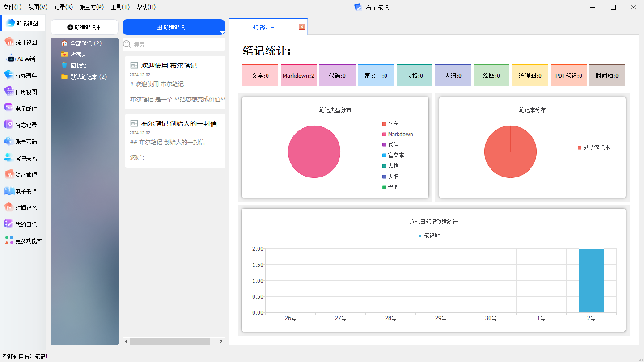Viewport: 644px width, 362px height.
Task: Open the note 欢迎使用 布尔笔记
Action: pos(175,83)
